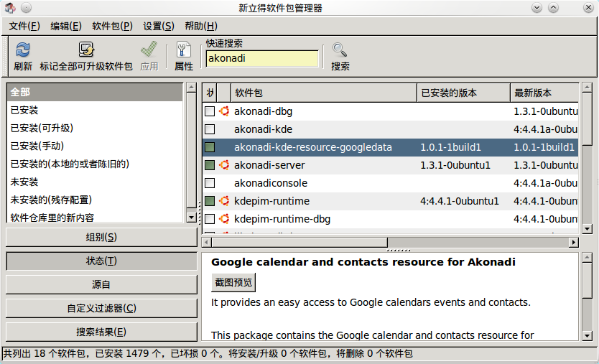Click akonadi-server installed version 1.3.1-0ubuntu1

(455, 165)
